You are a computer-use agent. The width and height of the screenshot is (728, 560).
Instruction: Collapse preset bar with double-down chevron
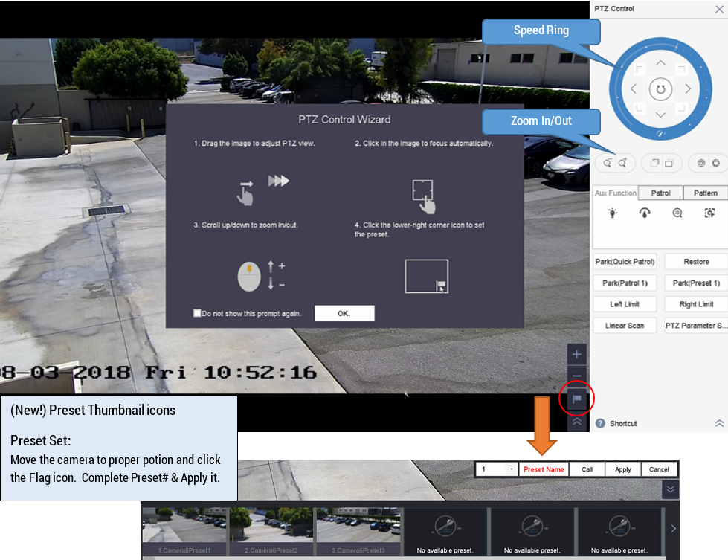point(669,489)
